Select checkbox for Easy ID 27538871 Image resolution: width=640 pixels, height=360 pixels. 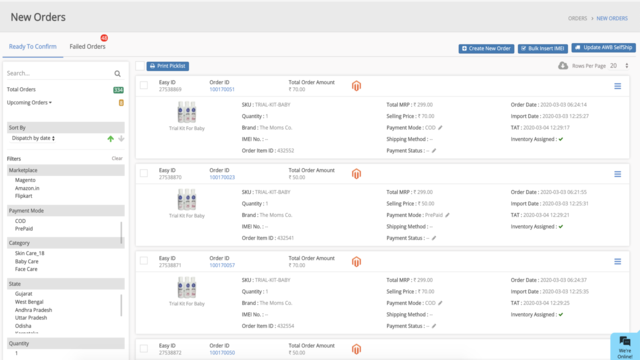(x=144, y=261)
